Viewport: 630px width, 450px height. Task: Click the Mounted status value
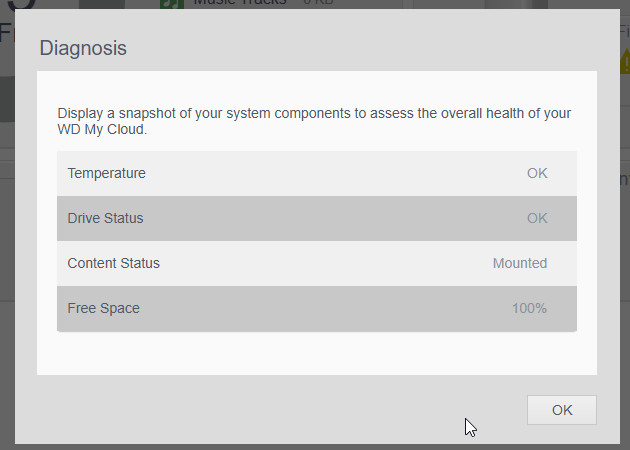coord(520,263)
